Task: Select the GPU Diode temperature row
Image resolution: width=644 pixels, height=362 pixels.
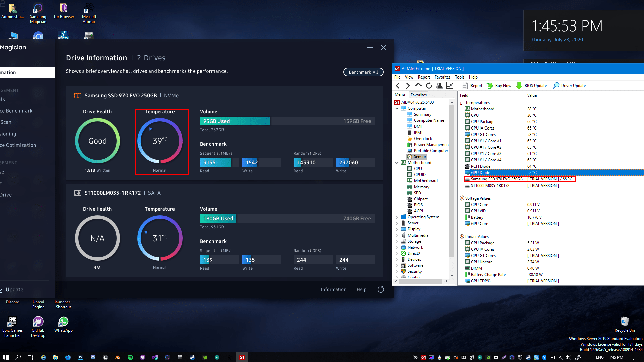Action: 551,173
